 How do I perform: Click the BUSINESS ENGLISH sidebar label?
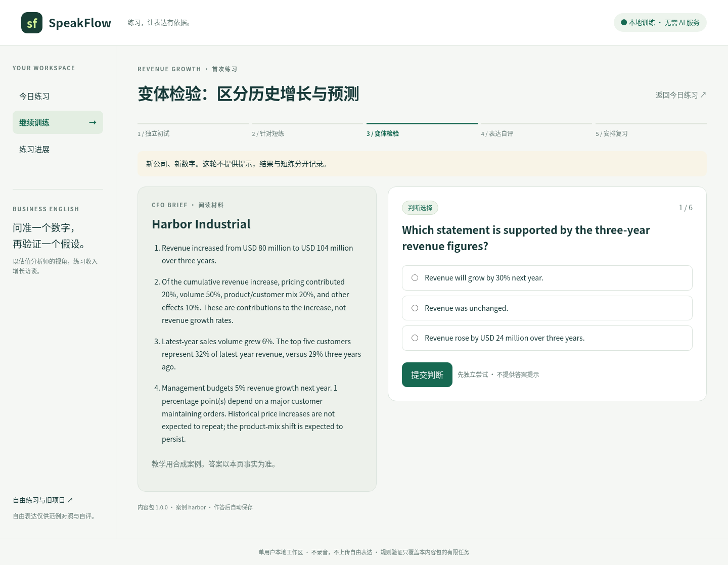tap(46, 209)
